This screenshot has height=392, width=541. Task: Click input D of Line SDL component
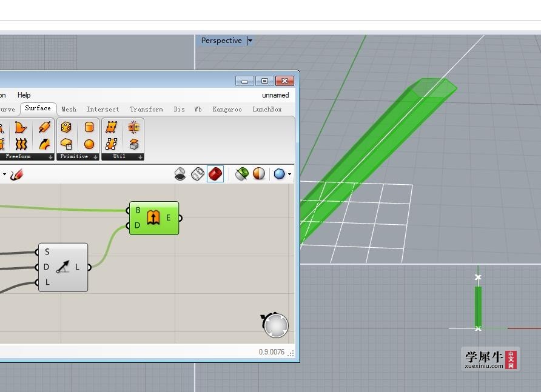click(x=46, y=267)
